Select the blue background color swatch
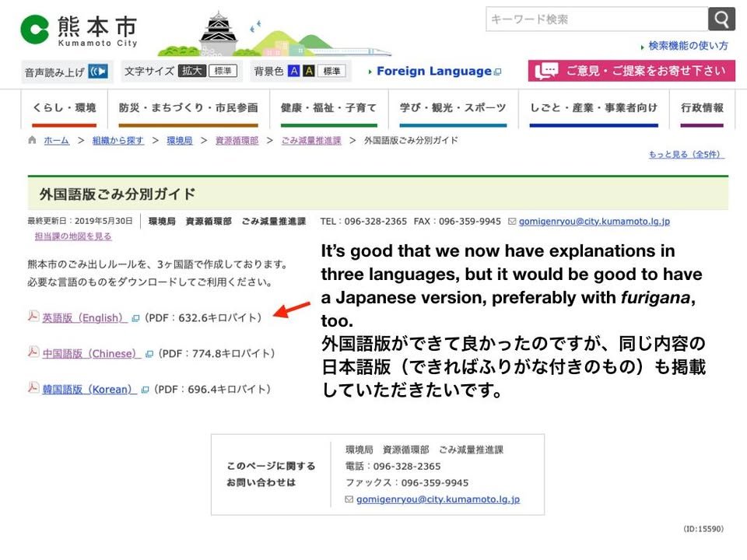The height and width of the screenshot is (560, 747). 293,71
